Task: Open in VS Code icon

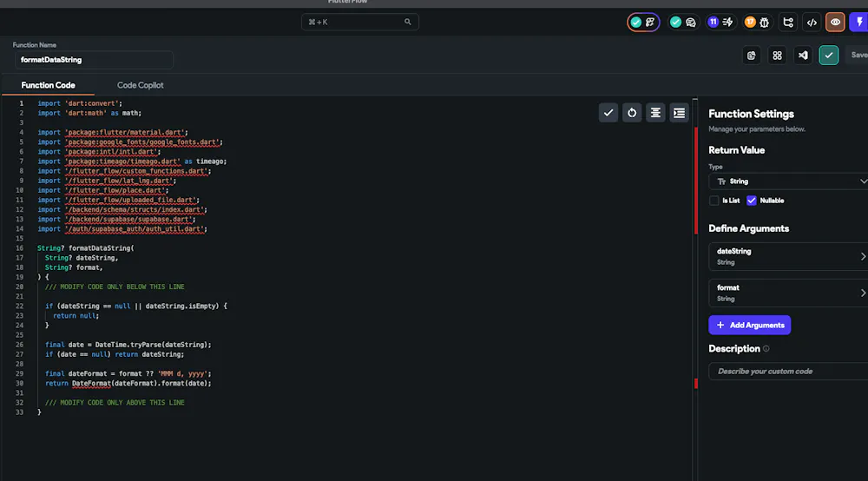Action: [x=803, y=56]
